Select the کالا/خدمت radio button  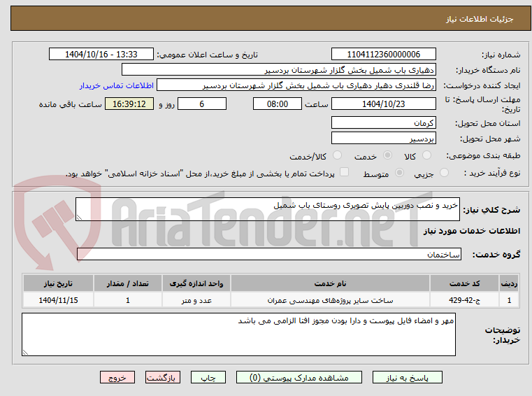(337, 155)
